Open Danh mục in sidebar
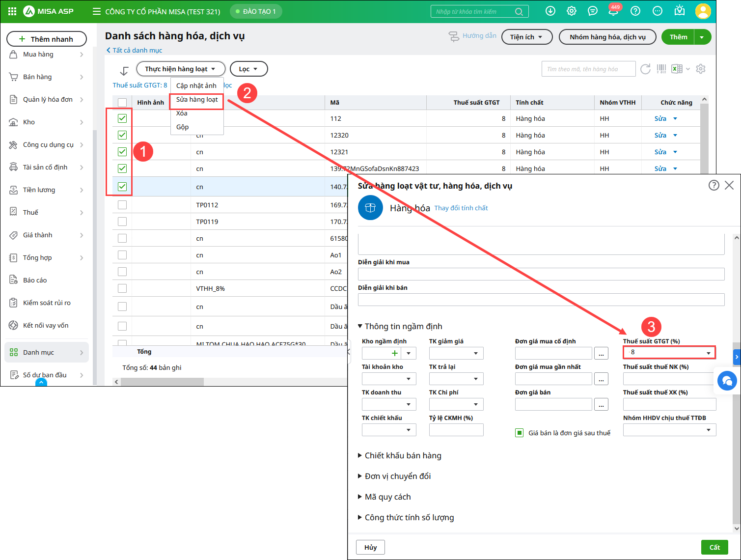The height and width of the screenshot is (560, 741). click(47, 352)
